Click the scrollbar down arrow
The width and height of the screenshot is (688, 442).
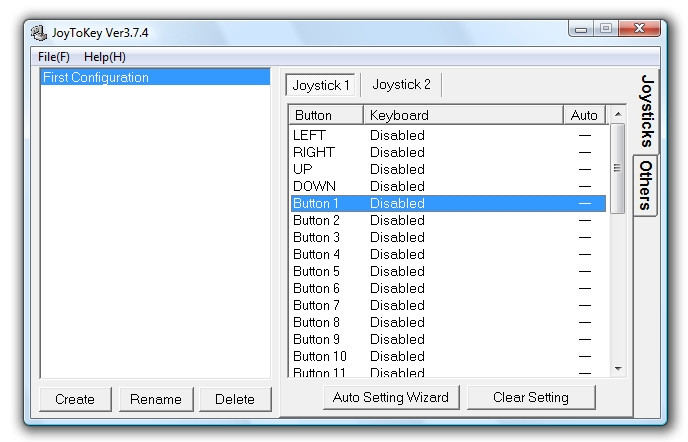[x=618, y=369]
